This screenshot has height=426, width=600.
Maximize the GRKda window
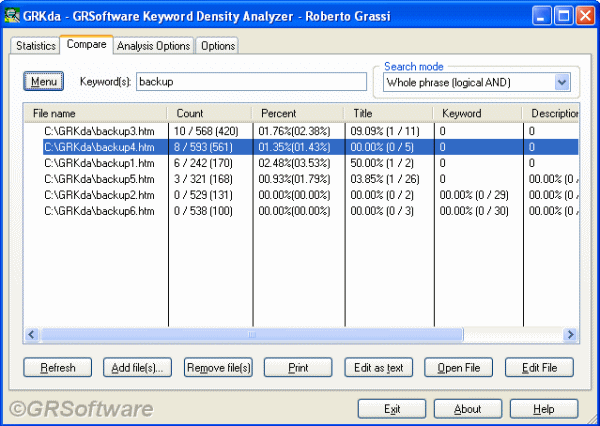[x=563, y=16]
